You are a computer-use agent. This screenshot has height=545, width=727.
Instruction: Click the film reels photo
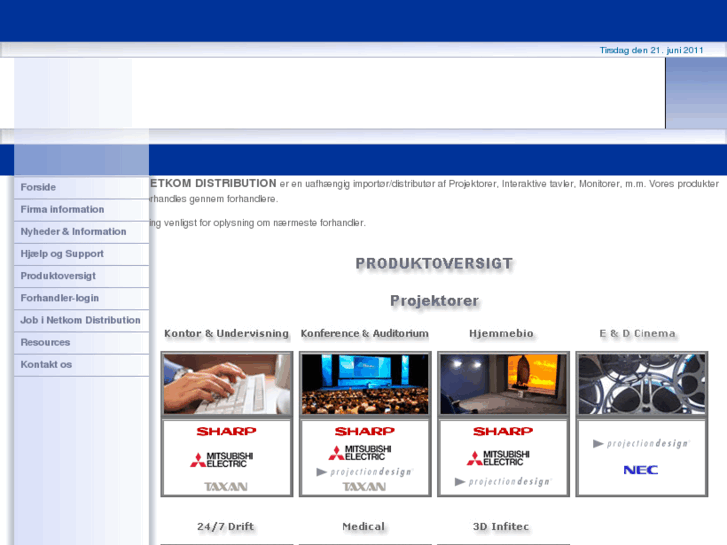[x=641, y=384]
